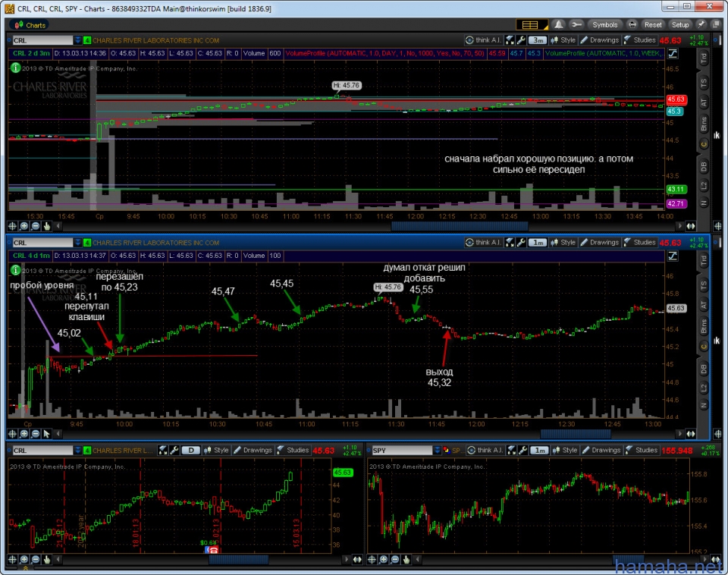Click the info icon on the CRL 3m chart
728x575 pixels.
[15, 68]
